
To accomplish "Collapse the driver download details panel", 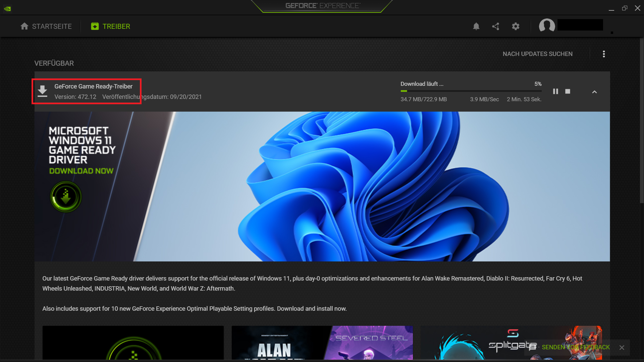I will [x=594, y=92].
